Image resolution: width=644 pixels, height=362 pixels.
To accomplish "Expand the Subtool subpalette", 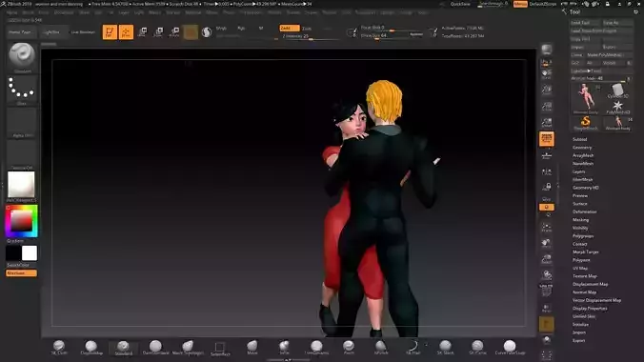I will tap(579, 139).
